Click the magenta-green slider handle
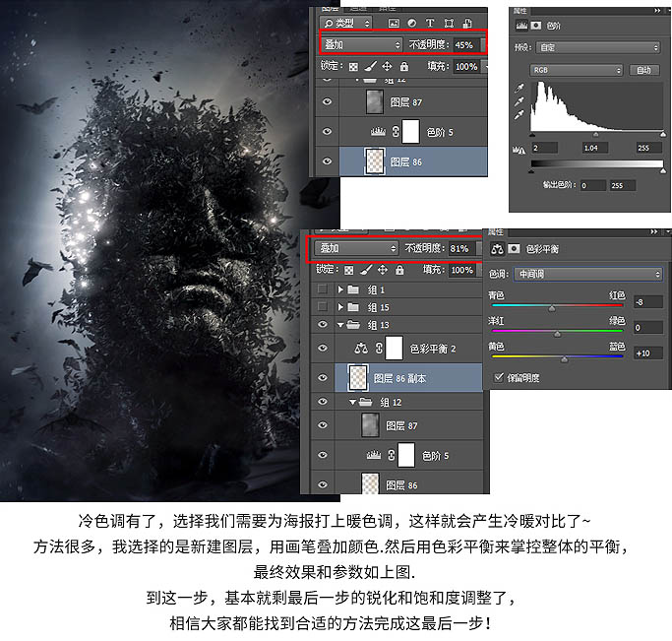This screenshot has height=641, width=672. [x=557, y=334]
